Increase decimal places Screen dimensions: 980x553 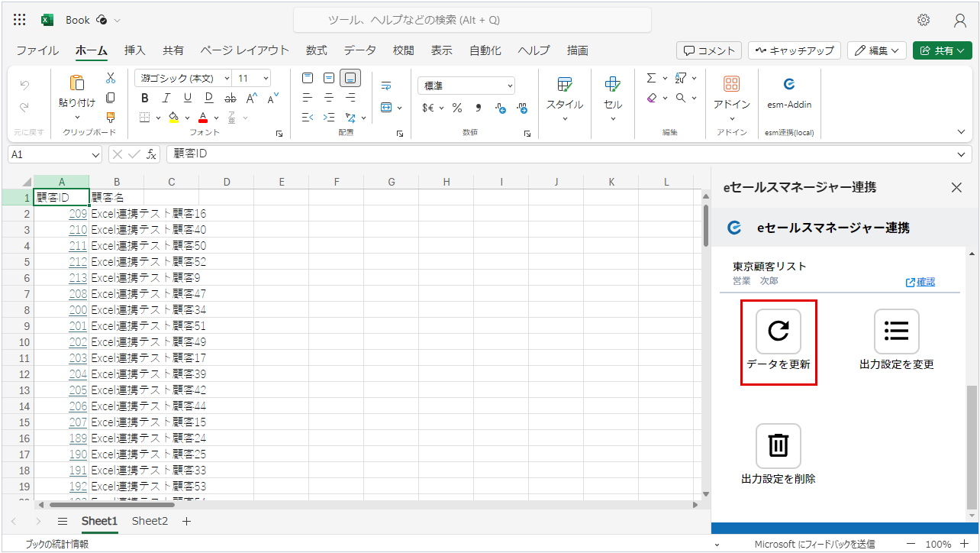(x=500, y=108)
